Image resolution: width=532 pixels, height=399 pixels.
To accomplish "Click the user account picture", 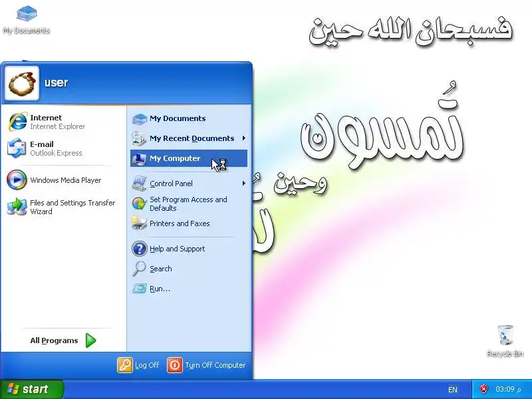I will [22, 83].
